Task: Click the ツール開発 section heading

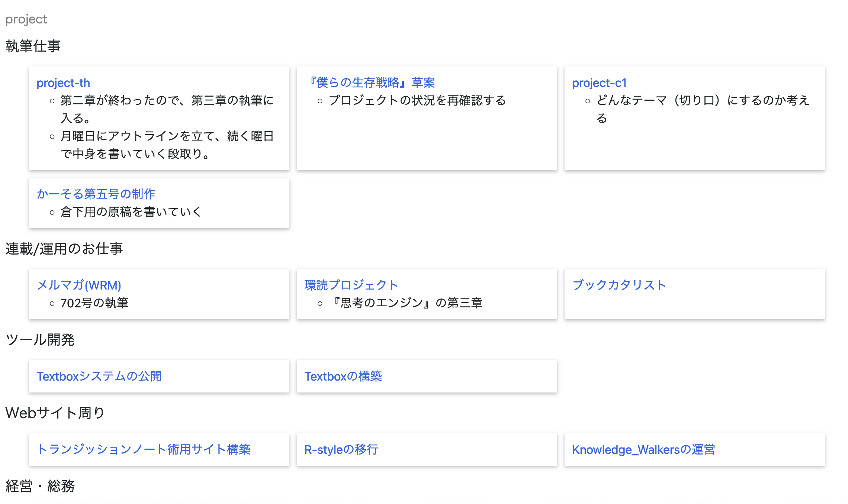Action: click(40, 340)
